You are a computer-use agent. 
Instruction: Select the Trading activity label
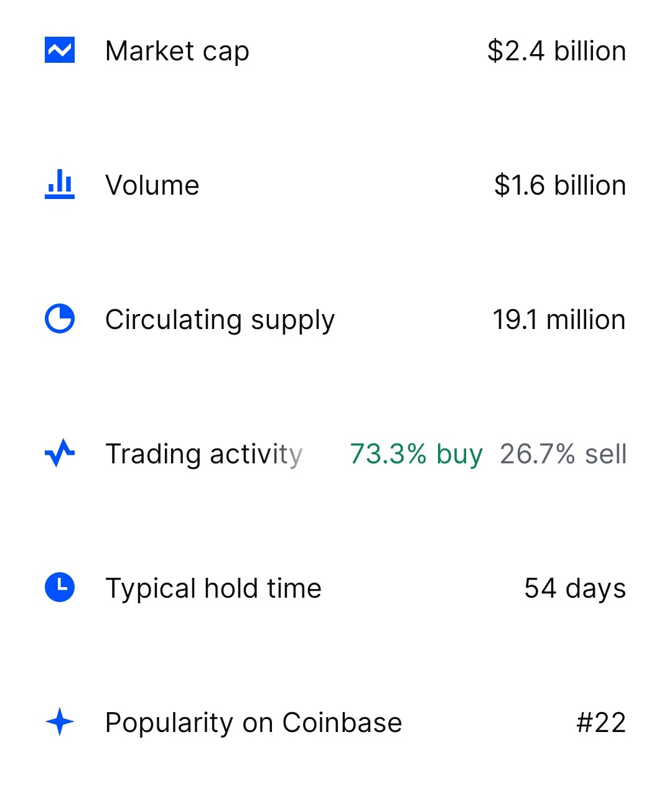point(204,455)
